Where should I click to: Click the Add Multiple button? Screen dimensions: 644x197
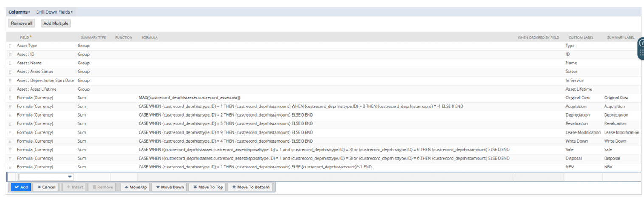[56, 23]
